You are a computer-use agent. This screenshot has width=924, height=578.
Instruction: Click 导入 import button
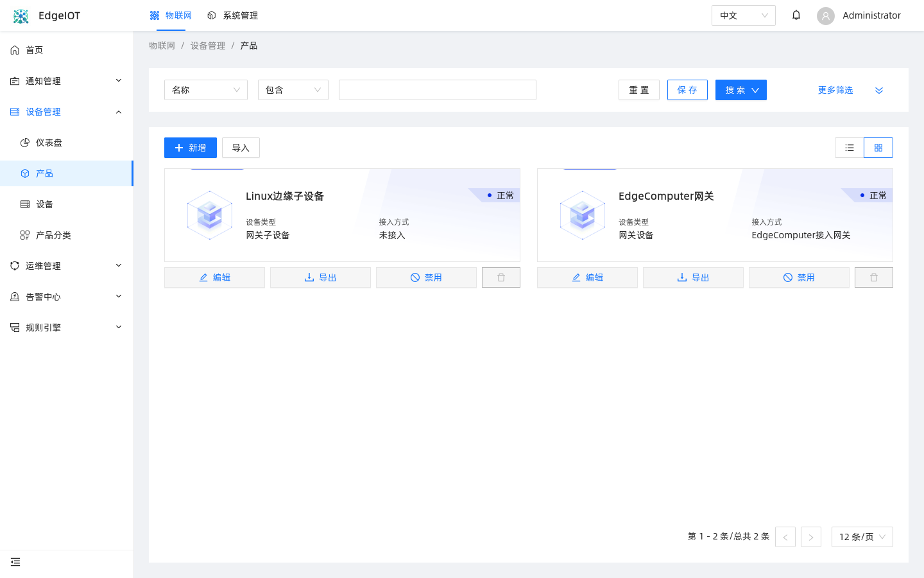click(x=241, y=148)
